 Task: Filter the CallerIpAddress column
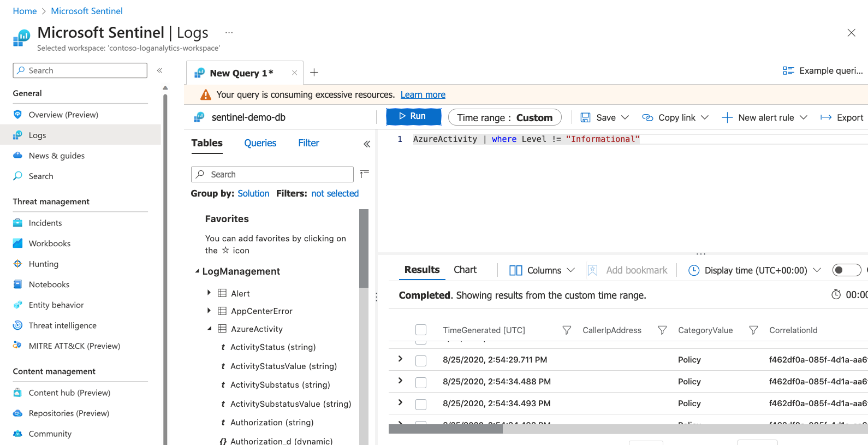point(662,330)
